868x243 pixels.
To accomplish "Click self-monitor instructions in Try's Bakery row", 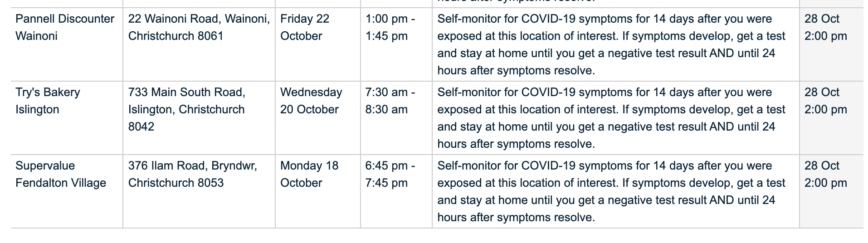I will (x=611, y=118).
